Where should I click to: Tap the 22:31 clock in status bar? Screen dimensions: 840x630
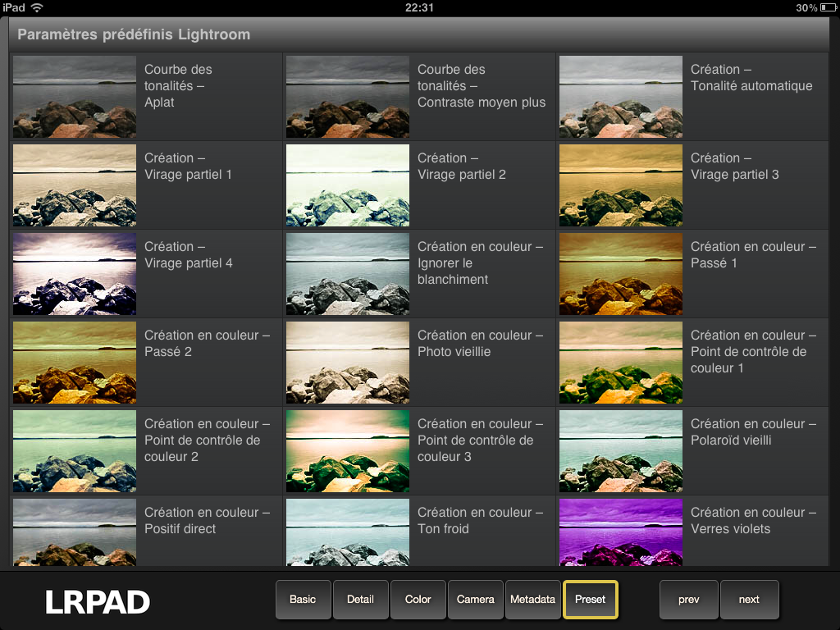419,7
